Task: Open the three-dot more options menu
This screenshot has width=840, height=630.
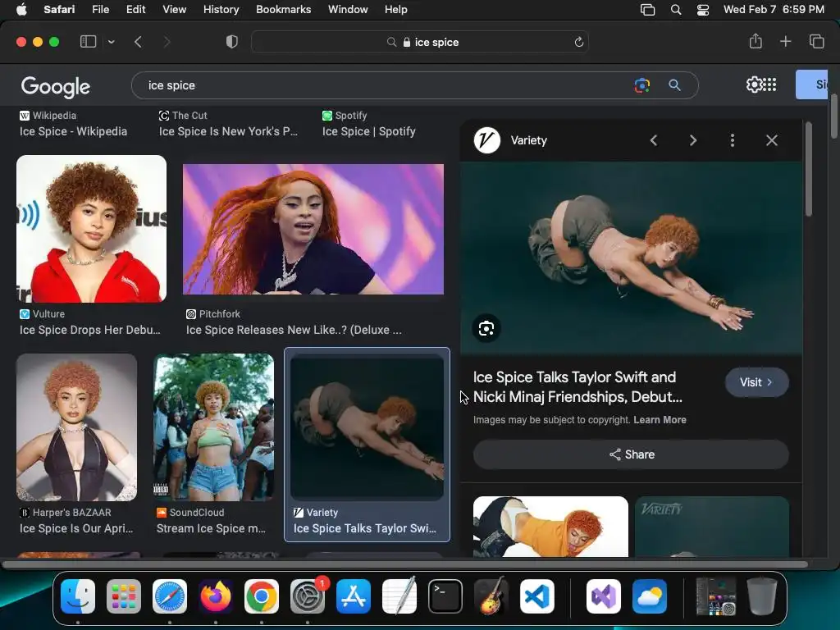Action: (x=733, y=140)
